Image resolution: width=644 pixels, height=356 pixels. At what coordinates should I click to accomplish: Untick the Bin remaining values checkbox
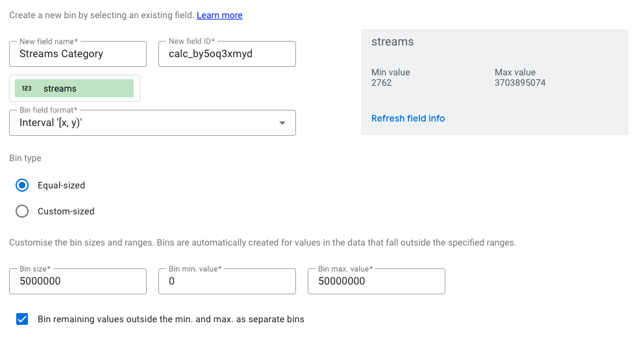22,319
